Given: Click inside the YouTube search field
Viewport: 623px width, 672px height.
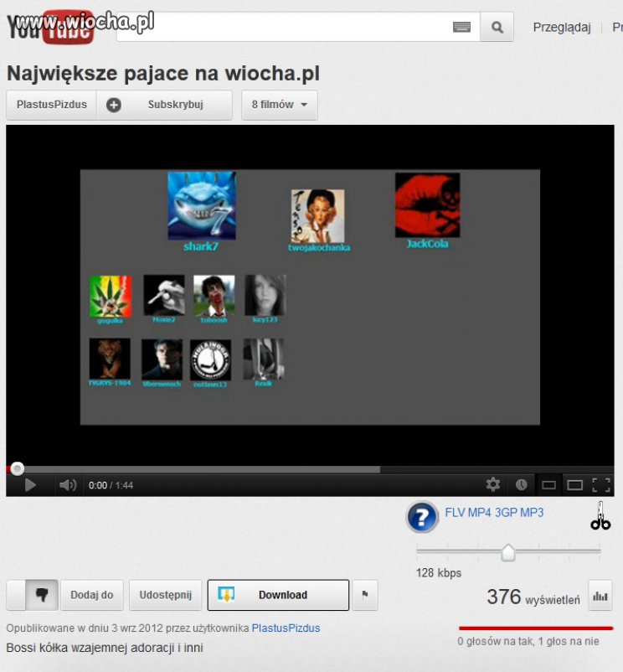Looking at the screenshot, I should [298, 27].
